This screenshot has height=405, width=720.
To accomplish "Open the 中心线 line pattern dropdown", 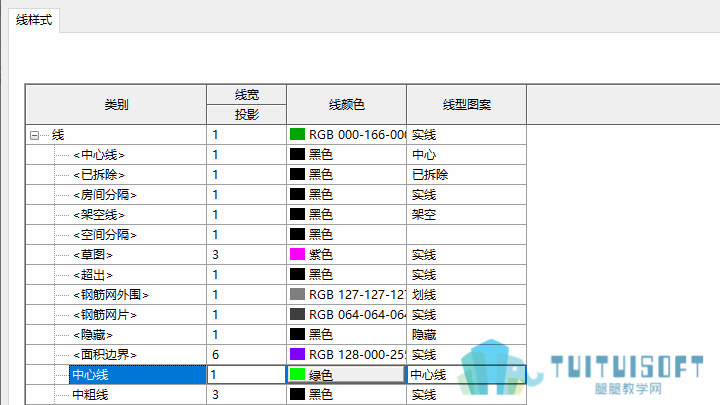I will coord(466,375).
